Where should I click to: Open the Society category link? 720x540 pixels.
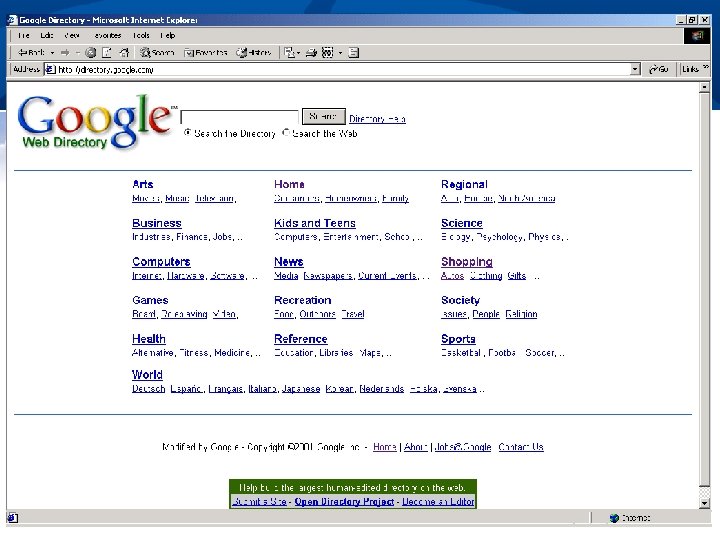(x=461, y=300)
